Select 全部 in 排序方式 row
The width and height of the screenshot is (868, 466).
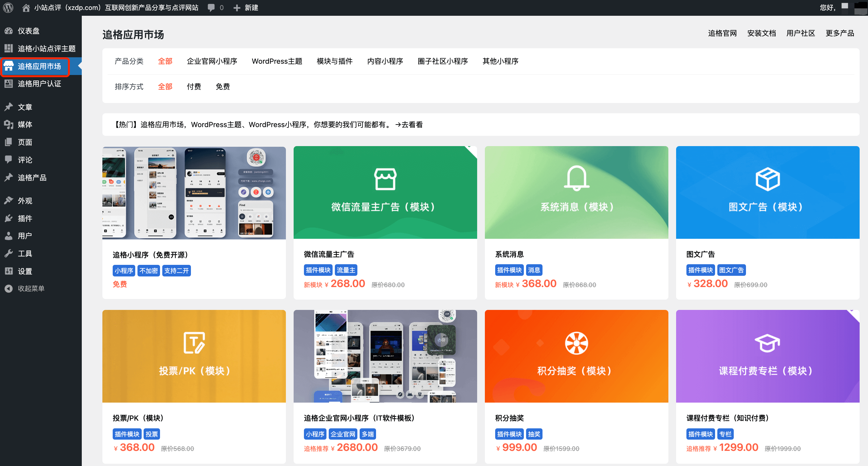pyautogui.click(x=165, y=87)
